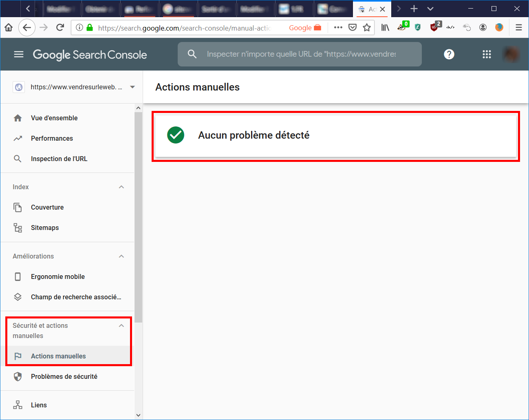The image size is (529, 420).
Task: Click the flag icon beside Actions manuelles
Action: click(x=18, y=356)
